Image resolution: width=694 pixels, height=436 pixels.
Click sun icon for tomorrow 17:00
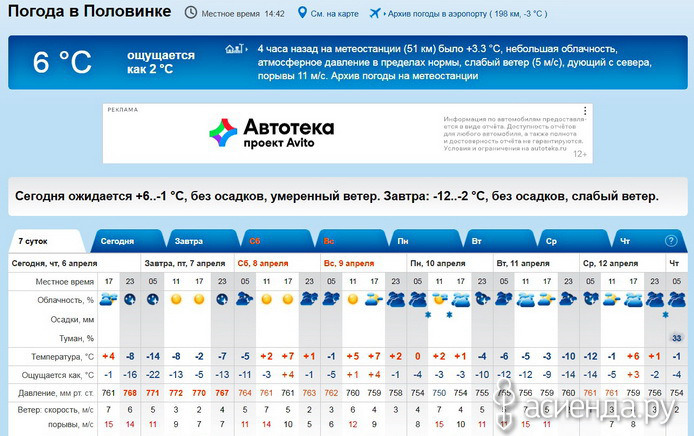click(x=199, y=300)
